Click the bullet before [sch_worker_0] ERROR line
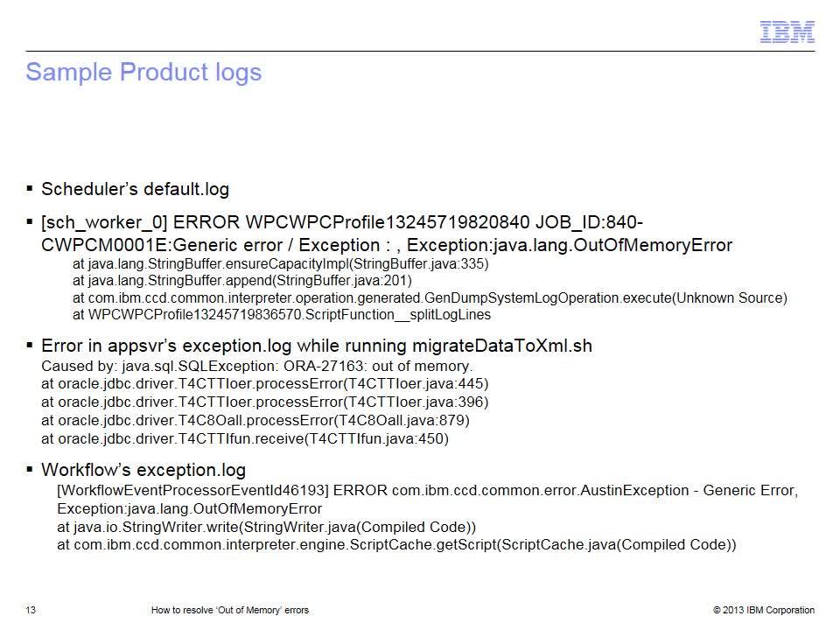Viewport: 840px width, 630px height. 30,221
